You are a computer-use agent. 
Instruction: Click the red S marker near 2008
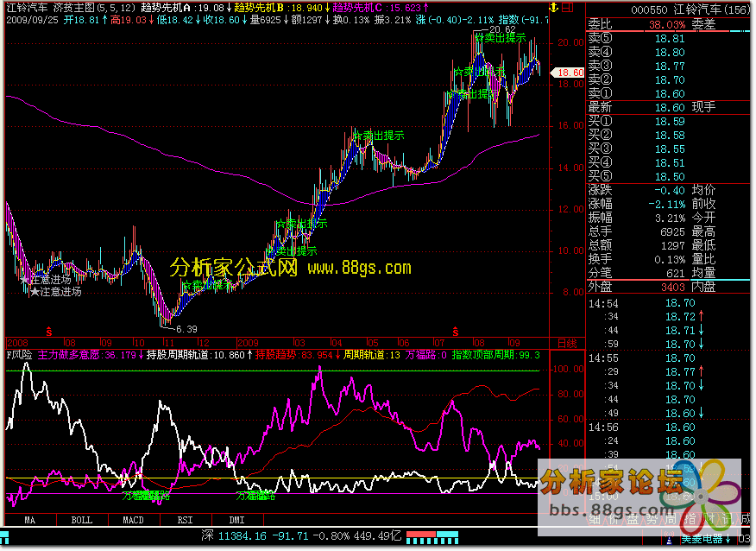coord(48,332)
